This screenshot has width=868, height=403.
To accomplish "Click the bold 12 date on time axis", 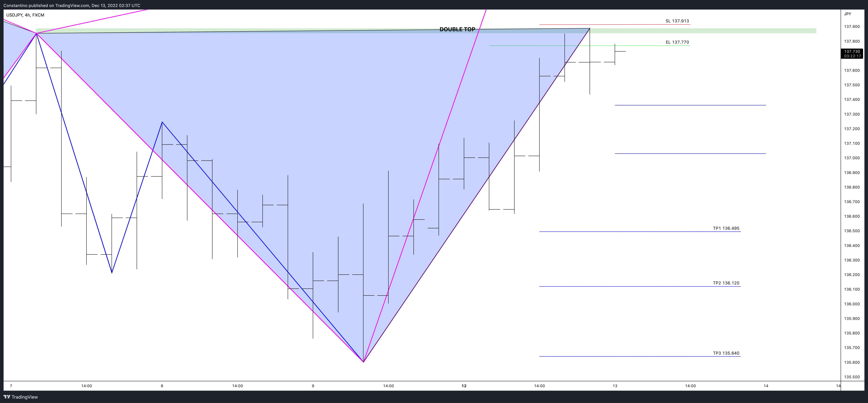I will pyautogui.click(x=464, y=386).
